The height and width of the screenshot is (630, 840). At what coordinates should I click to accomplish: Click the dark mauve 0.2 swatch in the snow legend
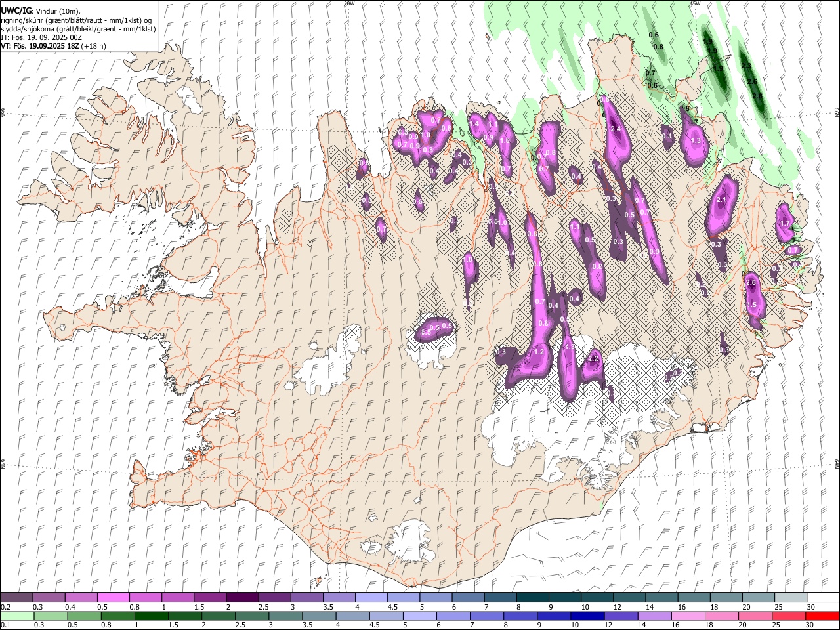(x=16, y=597)
